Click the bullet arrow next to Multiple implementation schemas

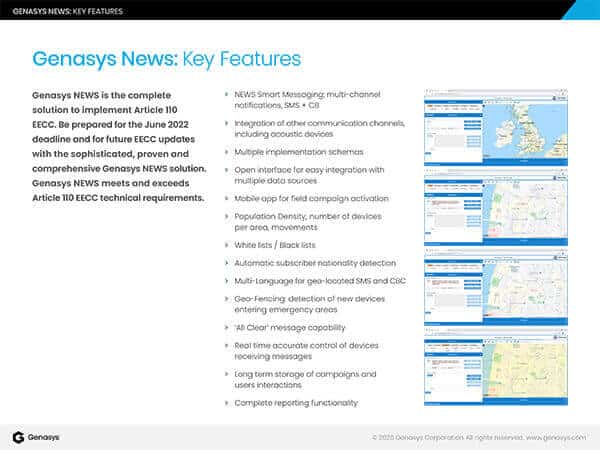tap(226, 151)
